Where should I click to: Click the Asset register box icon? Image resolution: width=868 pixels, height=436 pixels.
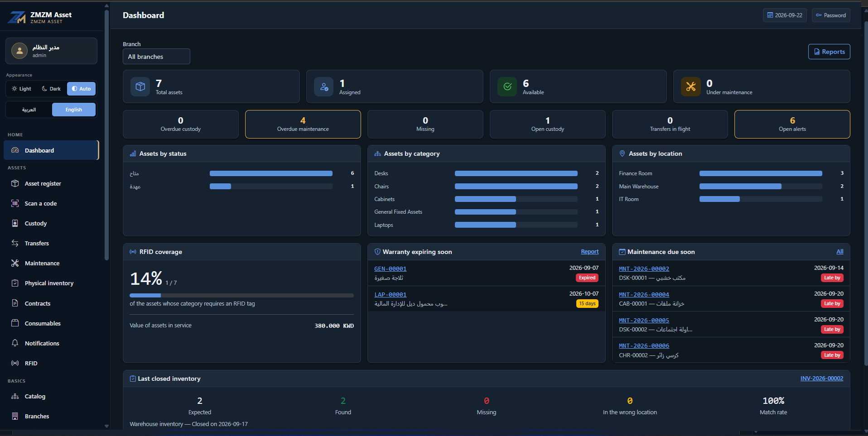coord(15,183)
